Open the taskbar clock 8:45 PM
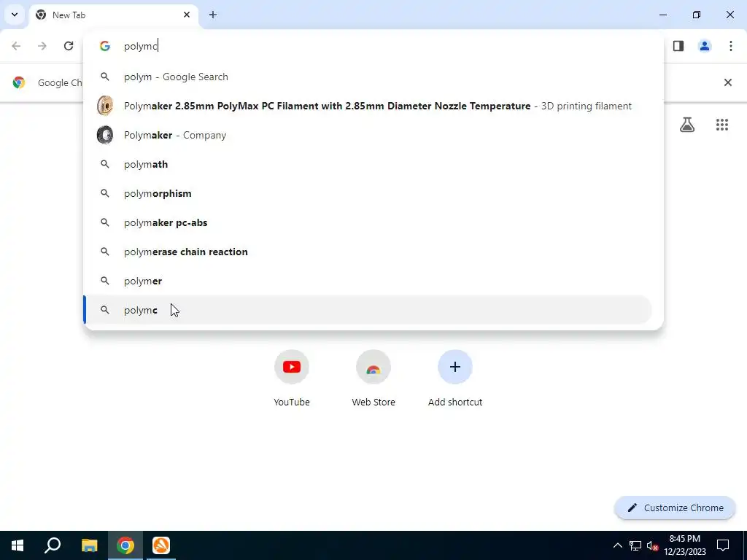 (x=684, y=545)
